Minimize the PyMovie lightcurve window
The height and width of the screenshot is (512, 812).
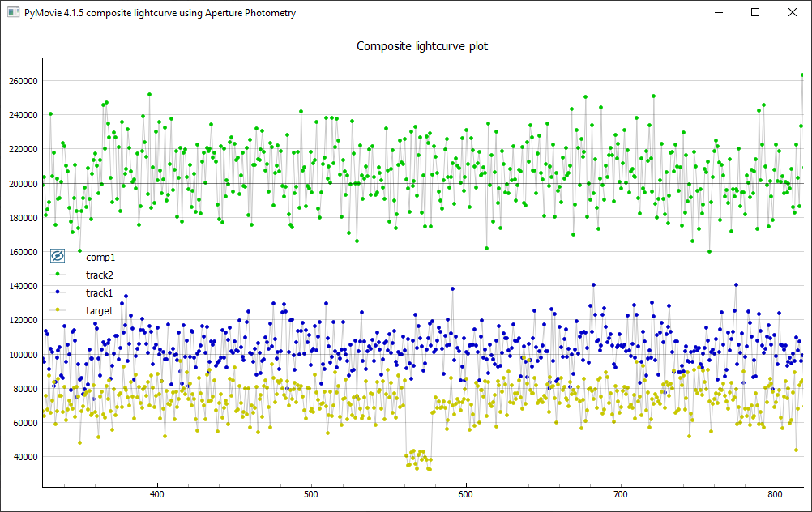(718, 13)
